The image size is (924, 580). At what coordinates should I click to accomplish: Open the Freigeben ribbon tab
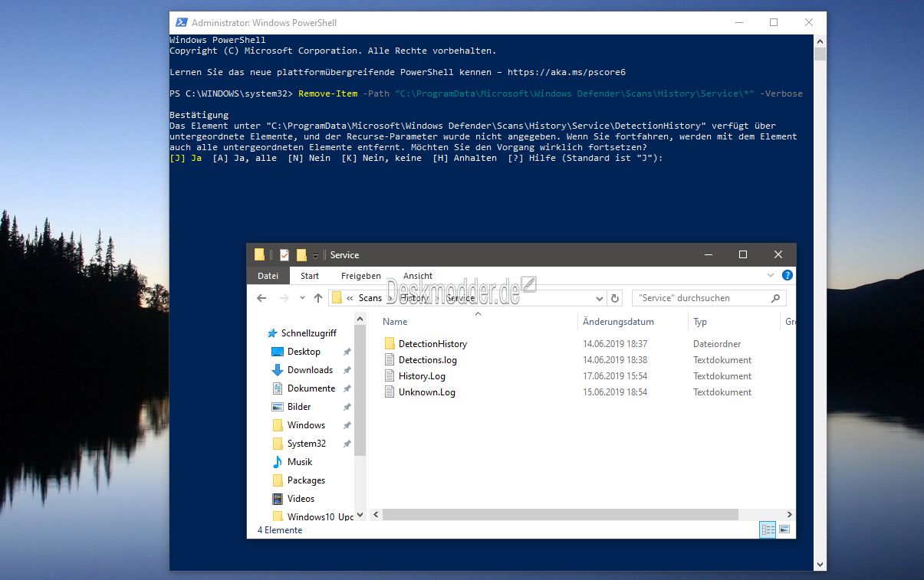pyautogui.click(x=361, y=276)
